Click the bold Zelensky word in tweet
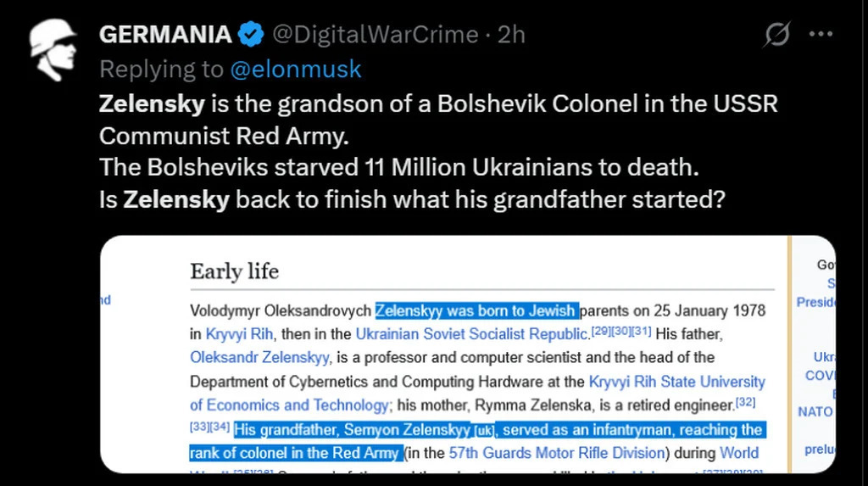868x486 pixels. pos(152,104)
